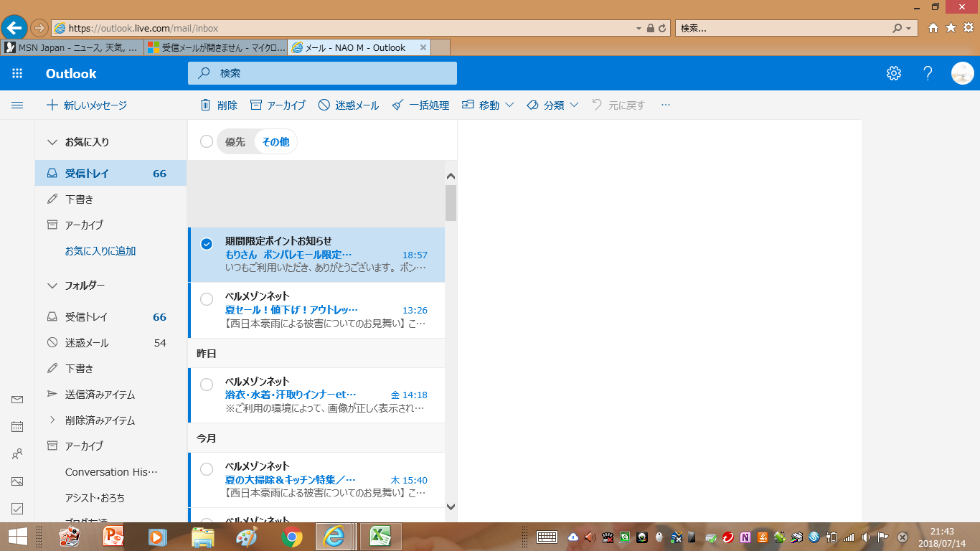Toggle the hamburger navigation pane
Screen dimensions: 980x551
[17, 105]
